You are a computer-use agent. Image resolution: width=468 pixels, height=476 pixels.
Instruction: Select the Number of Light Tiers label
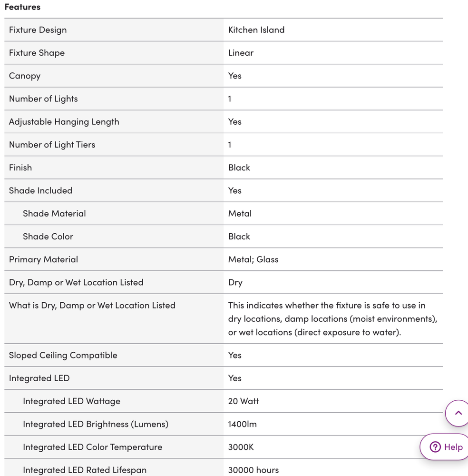pyautogui.click(x=52, y=145)
